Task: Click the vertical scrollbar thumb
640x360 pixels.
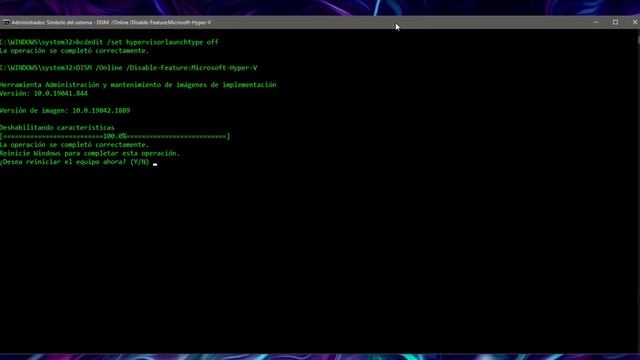Action: (638, 40)
